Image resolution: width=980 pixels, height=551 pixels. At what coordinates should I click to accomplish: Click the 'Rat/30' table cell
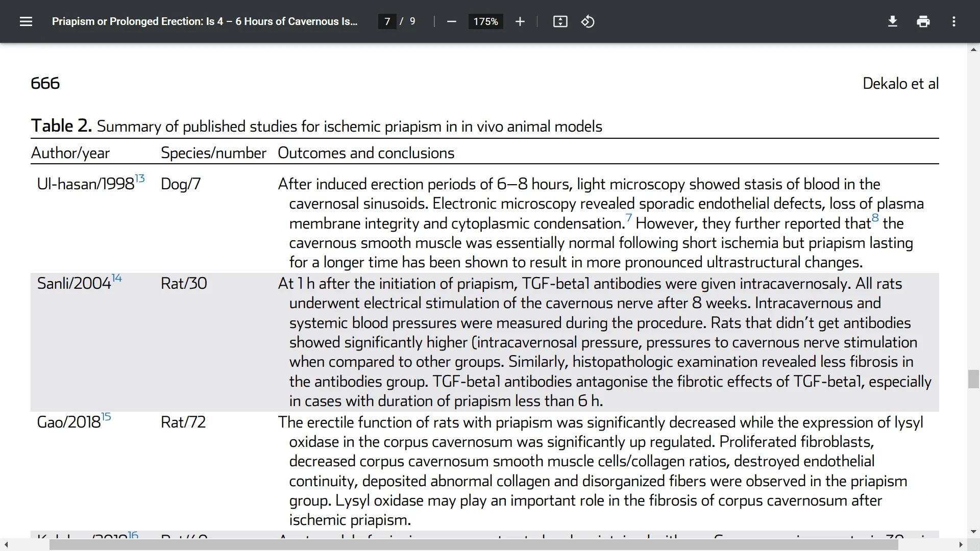click(184, 283)
